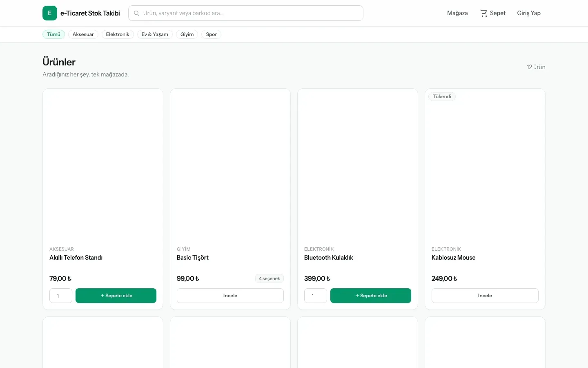Go to Giriş Yap login

529,13
